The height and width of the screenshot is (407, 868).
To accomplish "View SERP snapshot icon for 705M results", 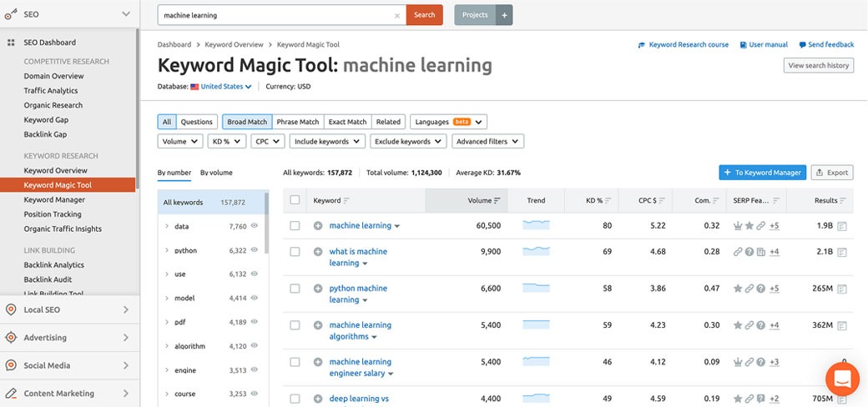I will (842, 399).
